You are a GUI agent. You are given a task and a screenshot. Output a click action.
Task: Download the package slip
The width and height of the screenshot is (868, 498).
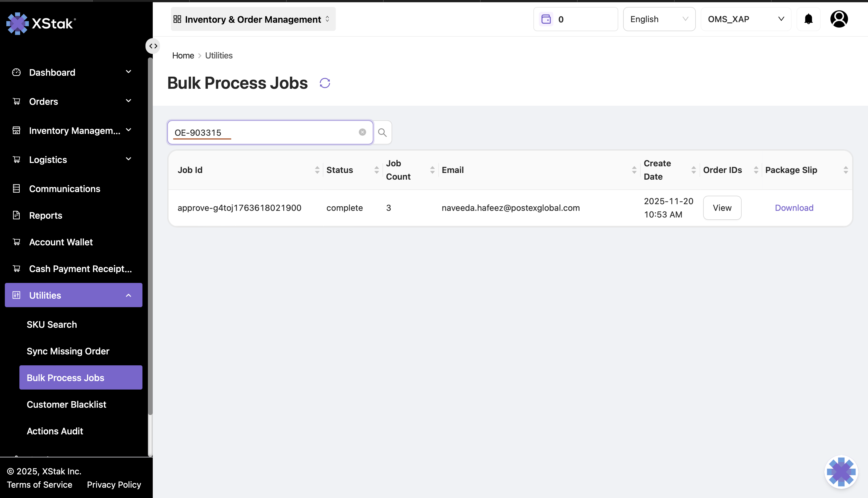pyautogui.click(x=794, y=208)
